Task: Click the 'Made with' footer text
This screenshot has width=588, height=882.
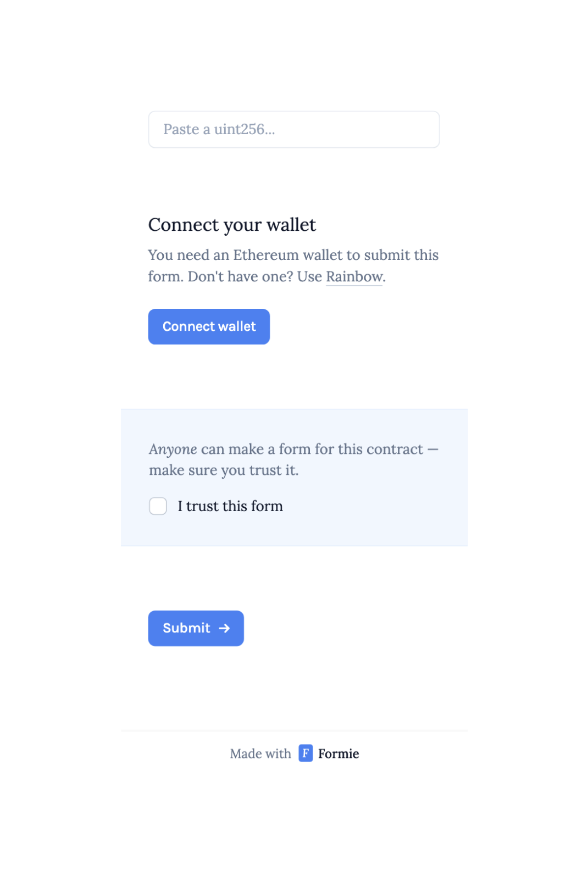Action: pyautogui.click(x=260, y=753)
